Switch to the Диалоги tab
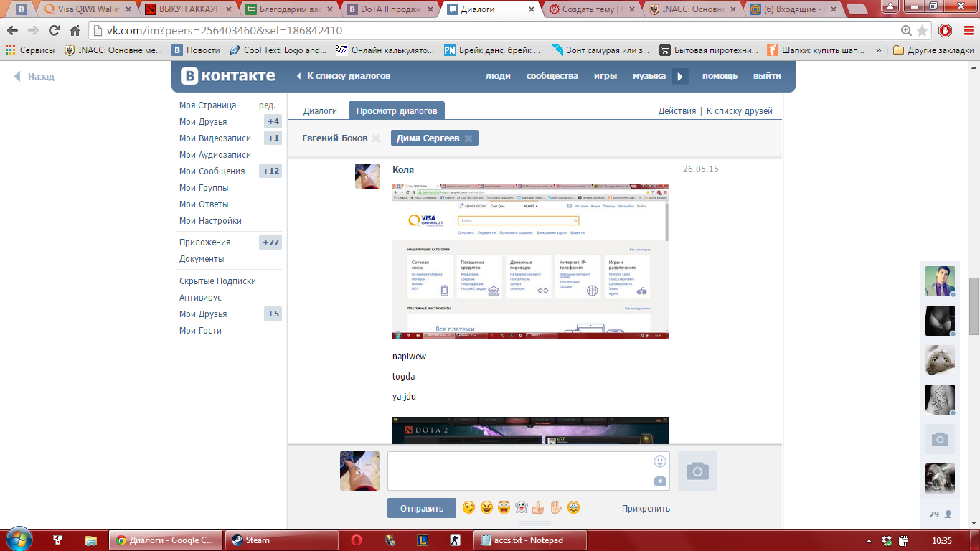Viewport: 980px width, 551px height. (320, 111)
